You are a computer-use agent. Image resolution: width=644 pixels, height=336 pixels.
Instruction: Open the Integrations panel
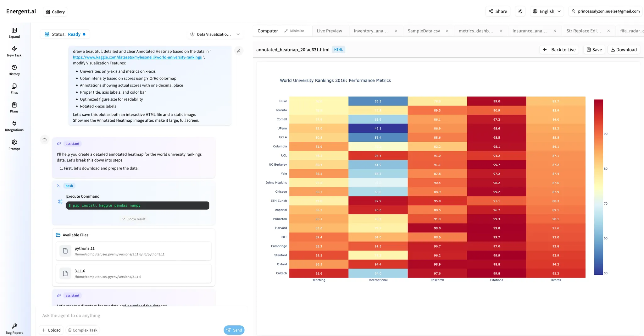[14, 126]
